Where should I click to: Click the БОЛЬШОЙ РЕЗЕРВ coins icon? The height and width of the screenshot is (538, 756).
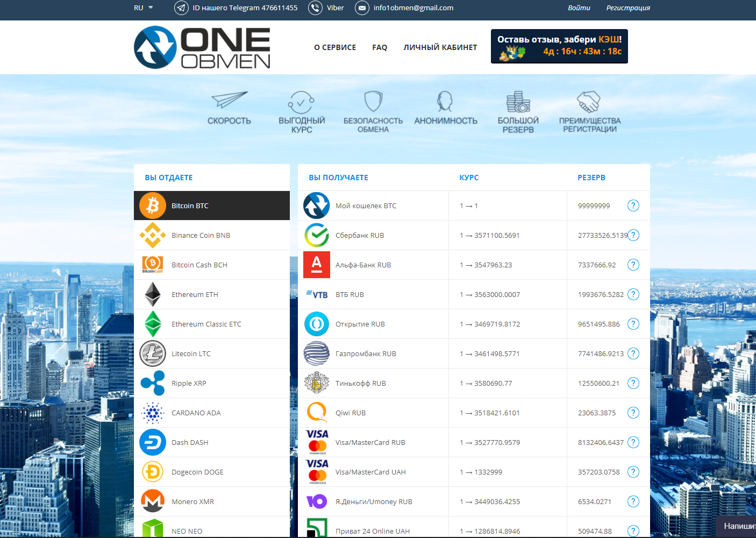point(518,102)
